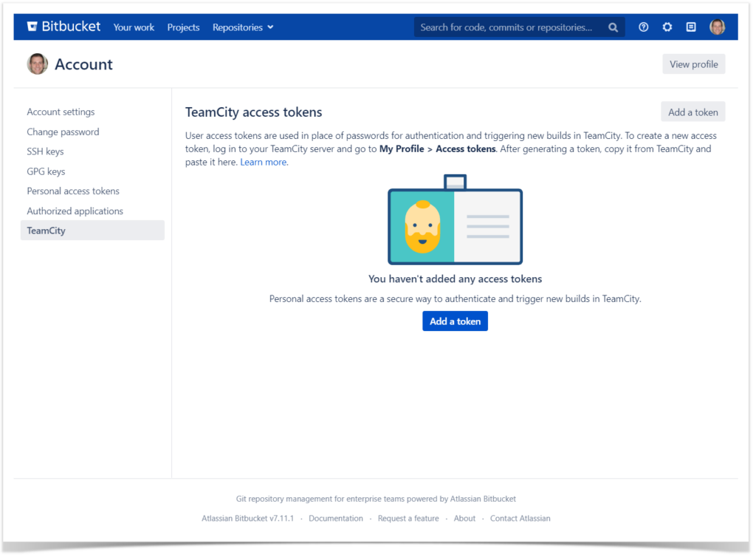The height and width of the screenshot is (557, 756).
Task: Open the profile avatar in the navigation bar
Action: [x=717, y=27]
